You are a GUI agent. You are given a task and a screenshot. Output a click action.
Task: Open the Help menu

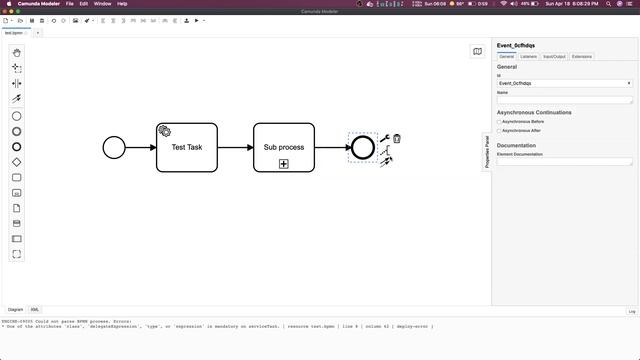pyautogui.click(x=122, y=4)
